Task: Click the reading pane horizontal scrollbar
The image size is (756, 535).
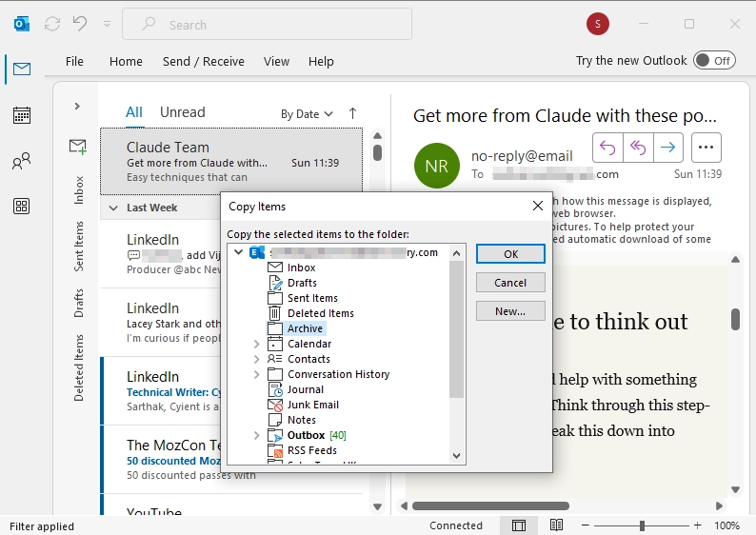Action: pos(490,506)
